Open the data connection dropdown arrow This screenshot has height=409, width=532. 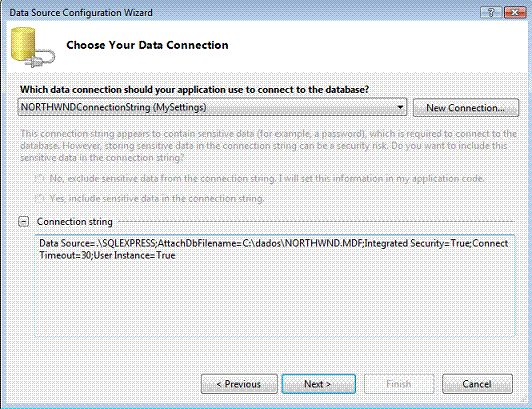[400, 108]
